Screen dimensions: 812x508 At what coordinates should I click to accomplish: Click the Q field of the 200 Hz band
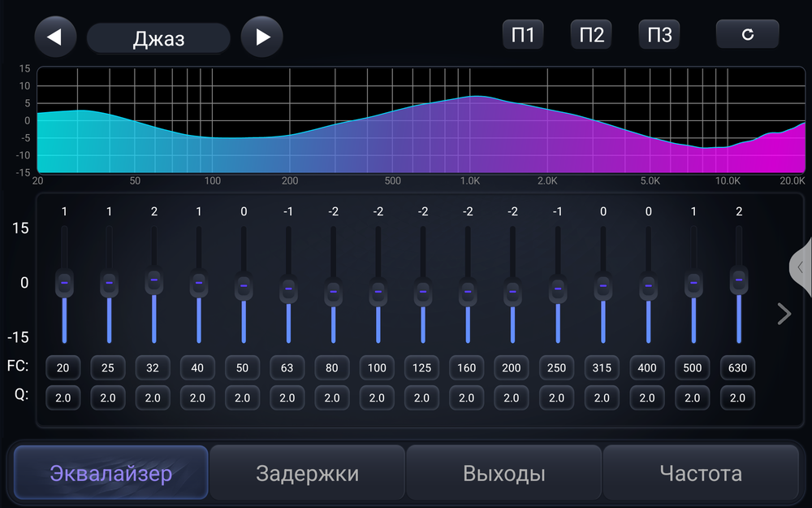coord(511,398)
